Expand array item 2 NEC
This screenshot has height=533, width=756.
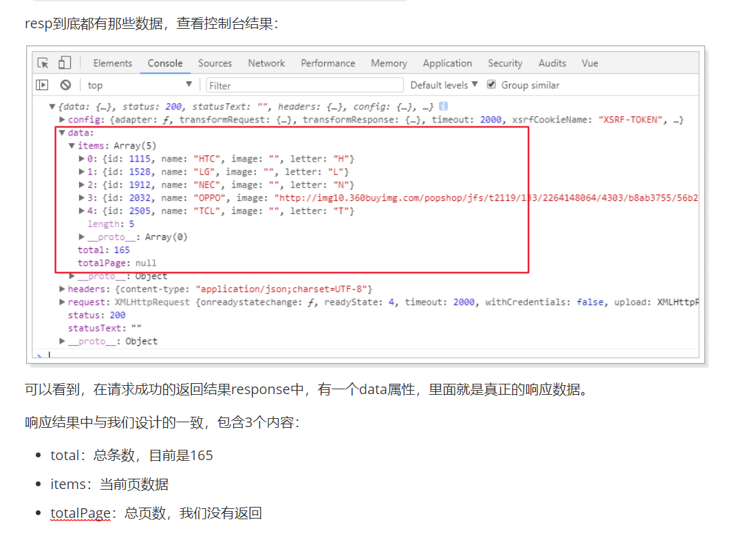click(x=81, y=184)
